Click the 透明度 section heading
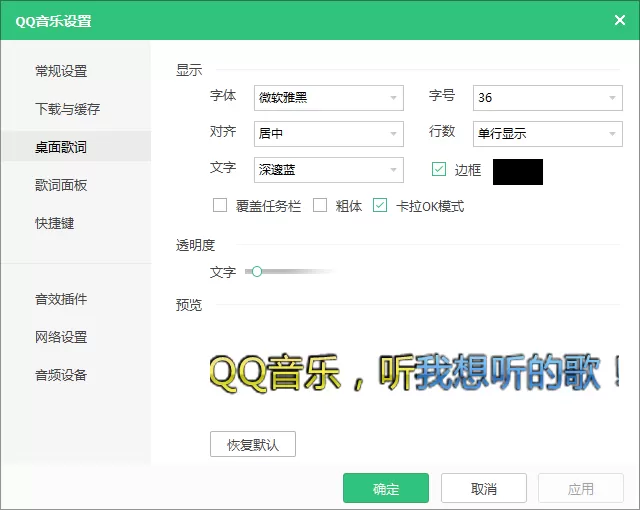The width and height of the screenshot is (640, 510). (x=196, y=245)
